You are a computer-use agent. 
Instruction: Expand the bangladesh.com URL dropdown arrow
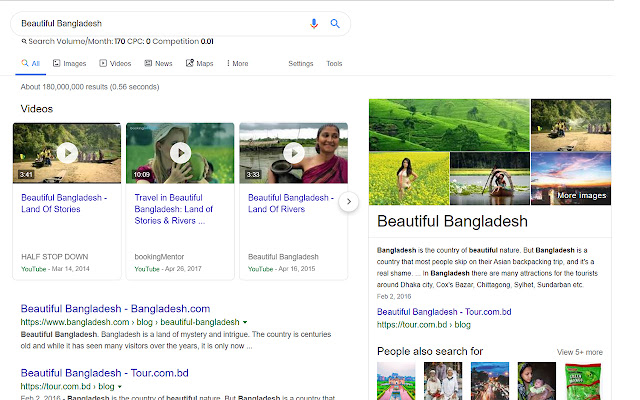pyautogui.click(x=245, y=322)
